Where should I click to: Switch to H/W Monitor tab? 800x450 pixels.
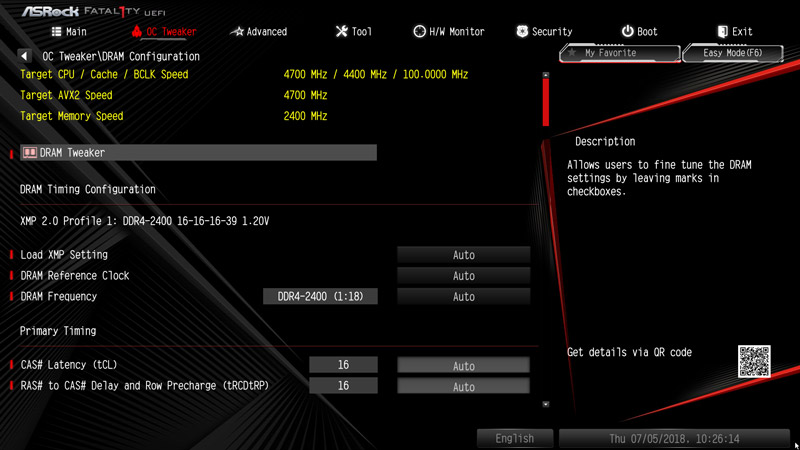(x=448, y=32)
